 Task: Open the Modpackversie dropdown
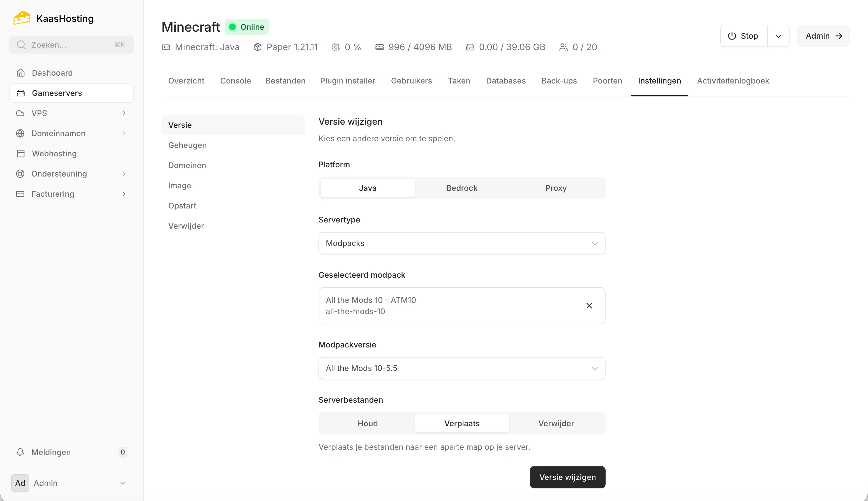click(x=461, y=368)
